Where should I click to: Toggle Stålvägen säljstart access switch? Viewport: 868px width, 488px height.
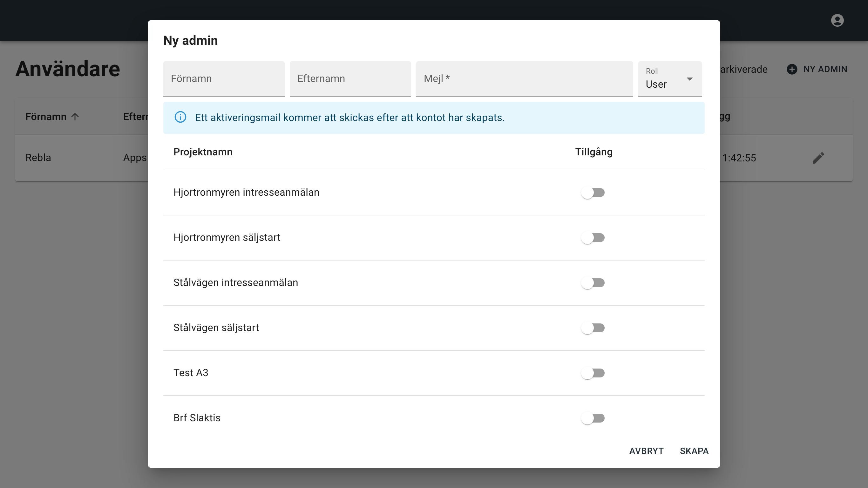(593, 328)
